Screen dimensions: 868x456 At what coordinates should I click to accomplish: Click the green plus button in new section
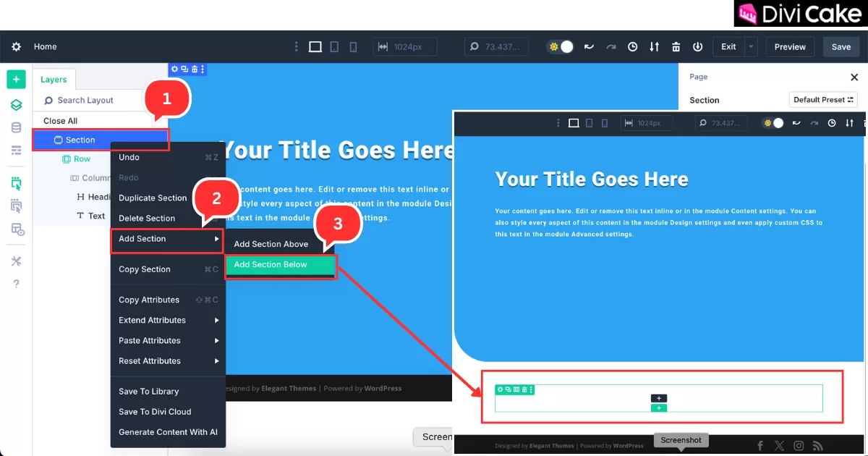[x=658, y=408]
